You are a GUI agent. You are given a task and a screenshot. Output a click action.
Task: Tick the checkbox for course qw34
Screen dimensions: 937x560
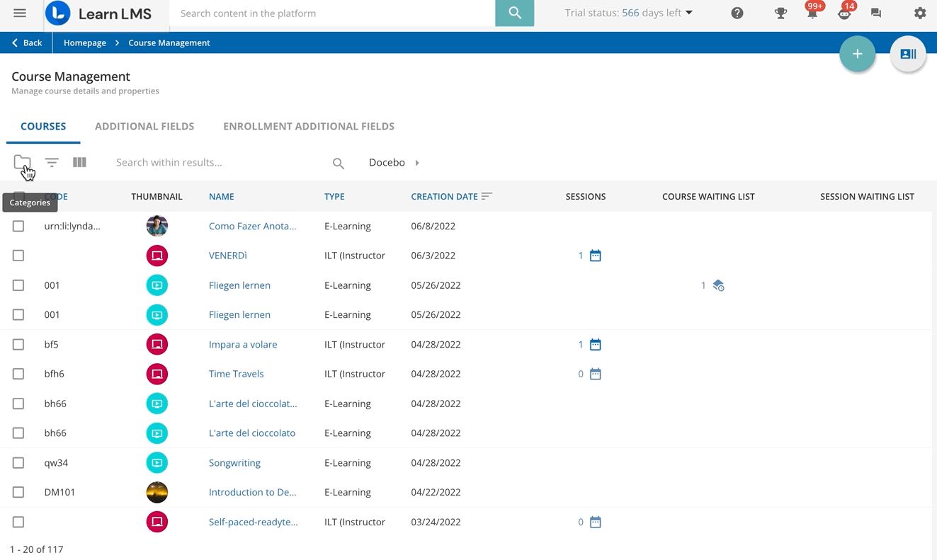18,462
